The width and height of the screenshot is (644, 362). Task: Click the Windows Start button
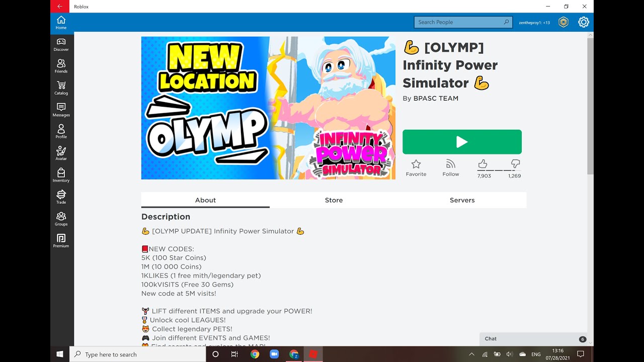[60, 354]
